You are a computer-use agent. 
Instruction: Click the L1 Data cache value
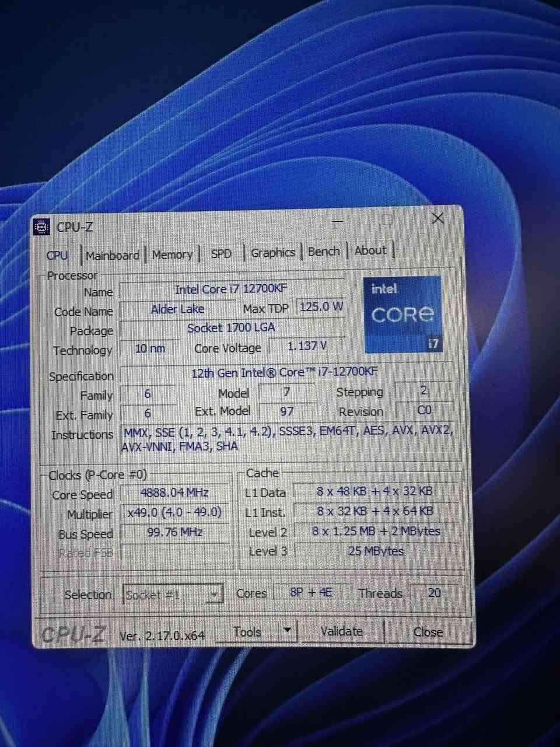(x=375, y=491)
